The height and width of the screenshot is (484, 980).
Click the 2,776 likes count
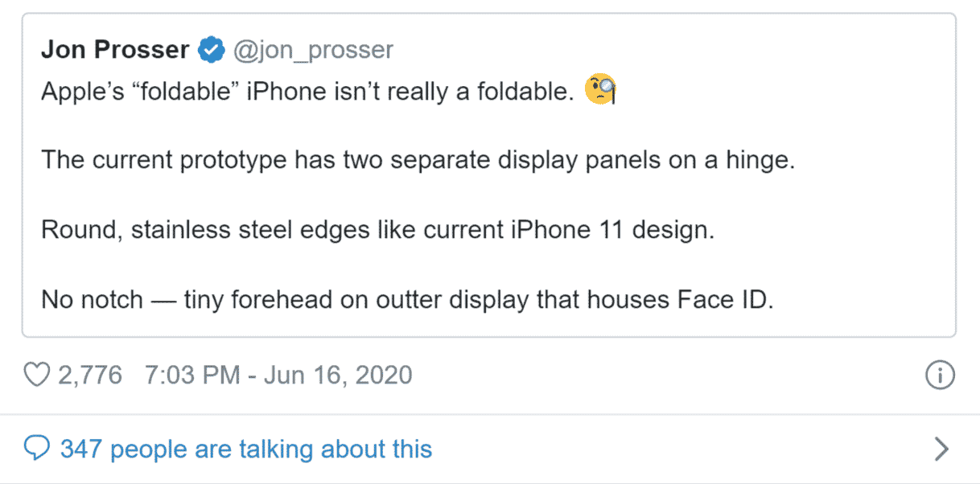coord(90,375)
